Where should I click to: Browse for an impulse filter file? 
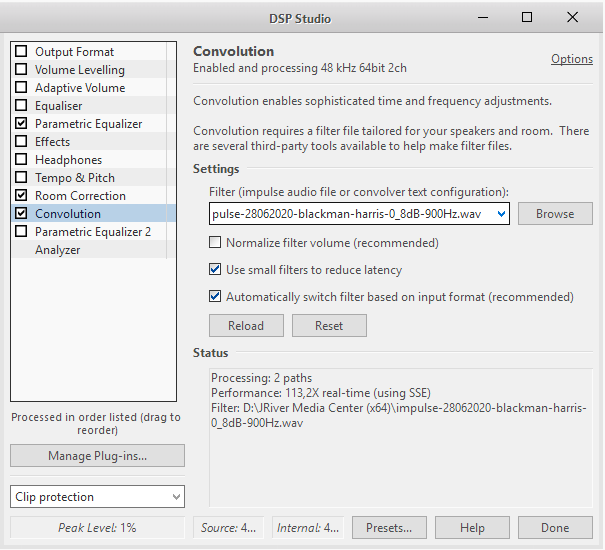click(x=555, y=214)
